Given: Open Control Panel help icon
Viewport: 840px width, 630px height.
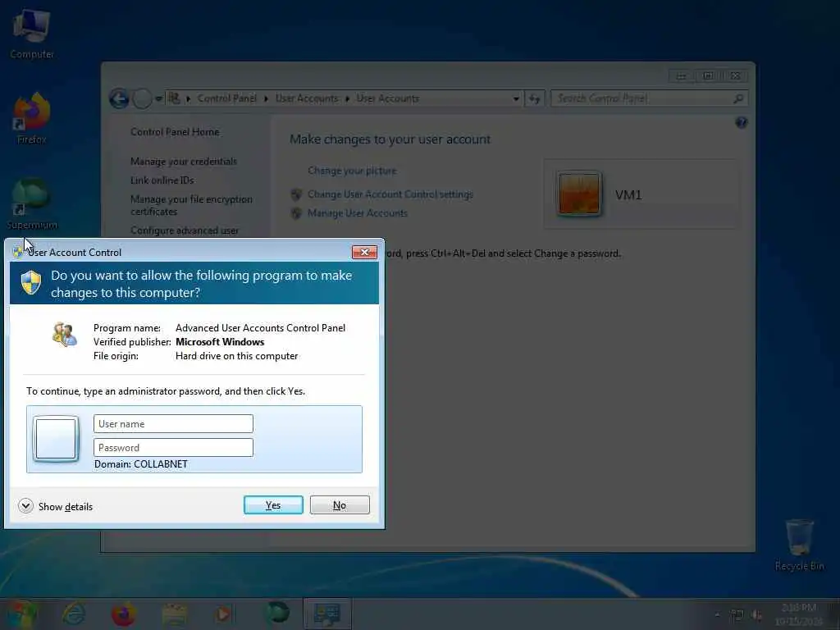Looking at the screenshot, I should (x=742, y=123).
